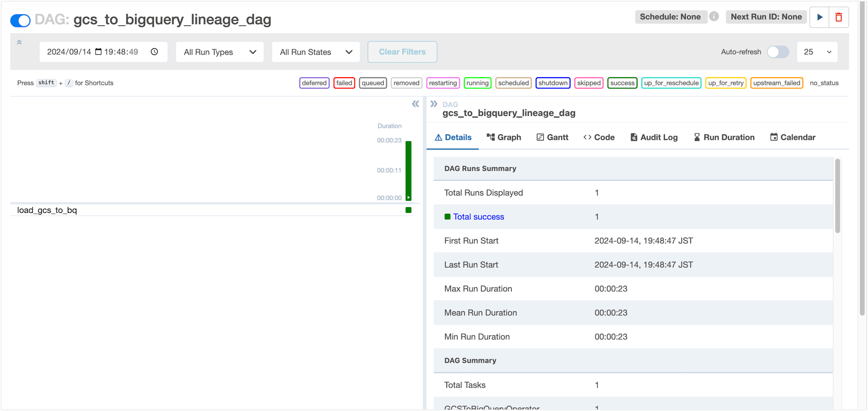The width and height of the screenshot is (868, 411).
Task: Switch to the Details tab
Action: [x=453, y=137]
